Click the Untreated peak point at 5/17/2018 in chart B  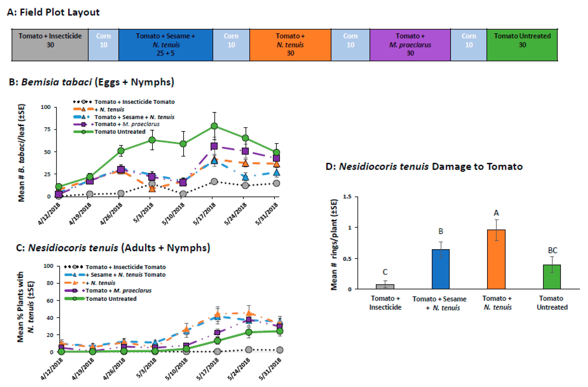214,126
